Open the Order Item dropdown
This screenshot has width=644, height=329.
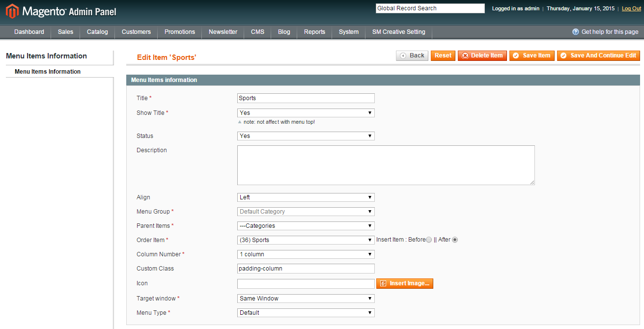[x=306, y=240]
